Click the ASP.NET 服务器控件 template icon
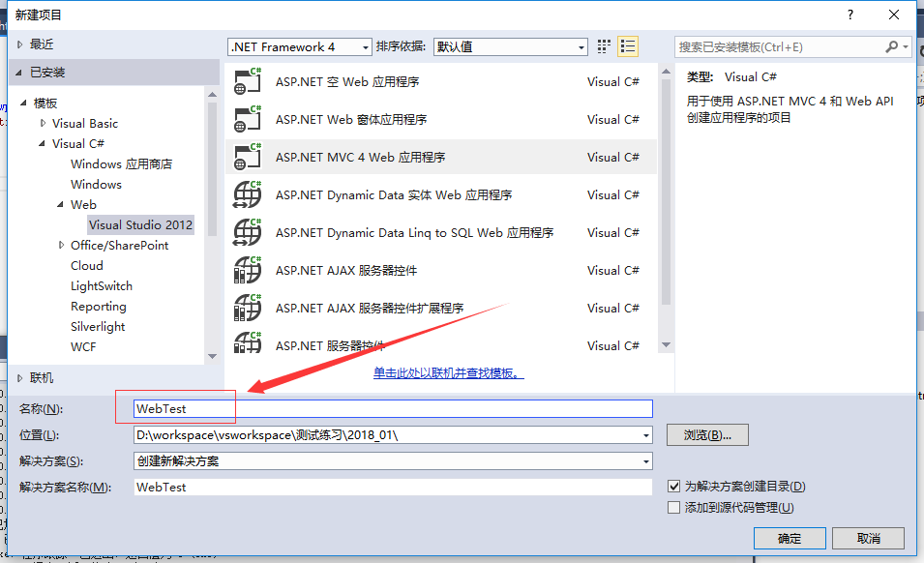Viewport: 924px width, 563px height. coord(248,342)
